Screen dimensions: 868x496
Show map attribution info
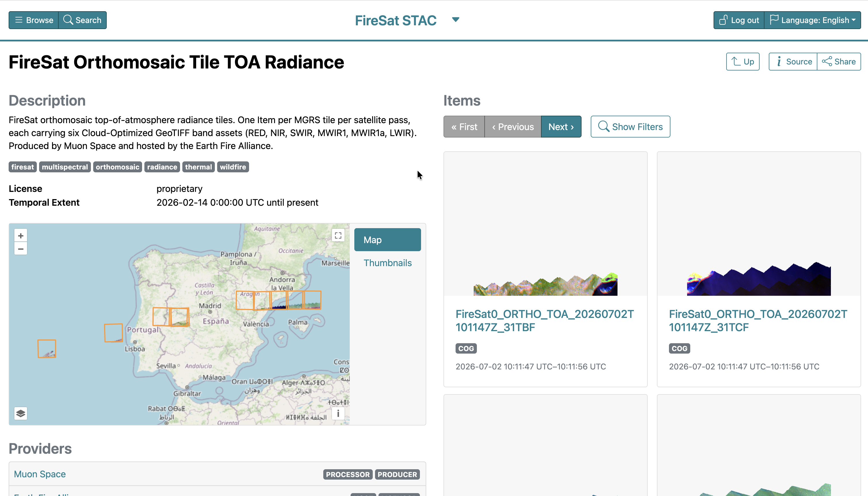coord(338,413)
